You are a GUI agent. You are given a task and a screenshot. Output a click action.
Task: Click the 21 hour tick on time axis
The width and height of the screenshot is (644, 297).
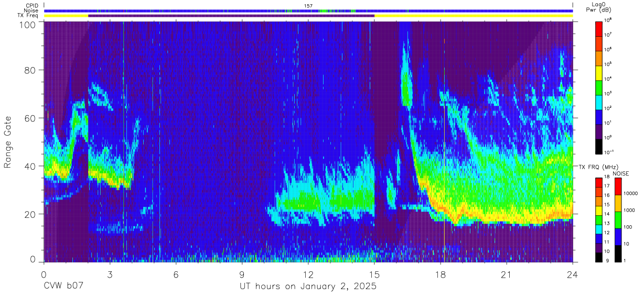click(x=507, y=275)
